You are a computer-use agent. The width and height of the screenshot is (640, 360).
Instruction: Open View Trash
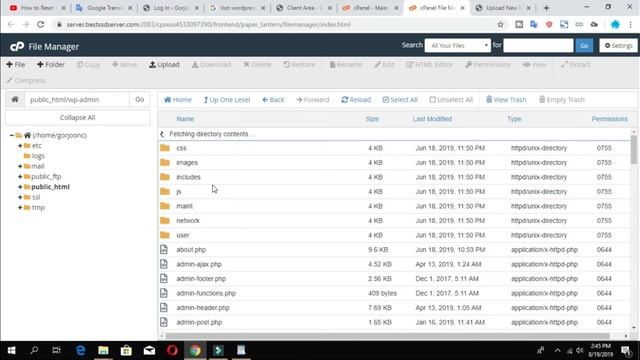(x=506, y=100)
